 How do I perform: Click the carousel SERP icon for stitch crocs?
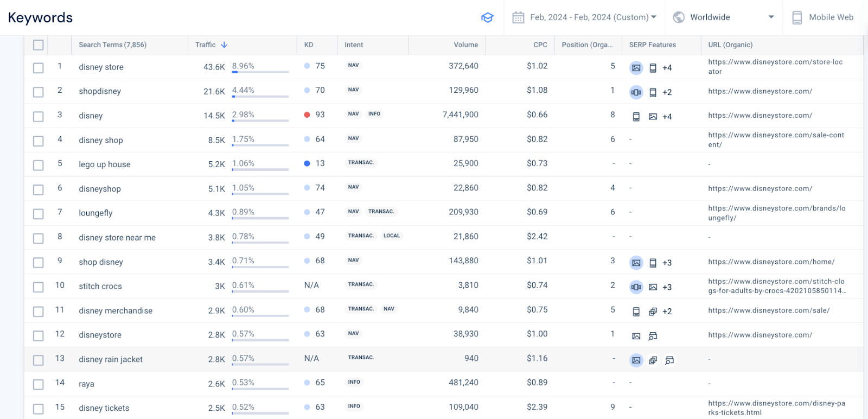point(636,287)
